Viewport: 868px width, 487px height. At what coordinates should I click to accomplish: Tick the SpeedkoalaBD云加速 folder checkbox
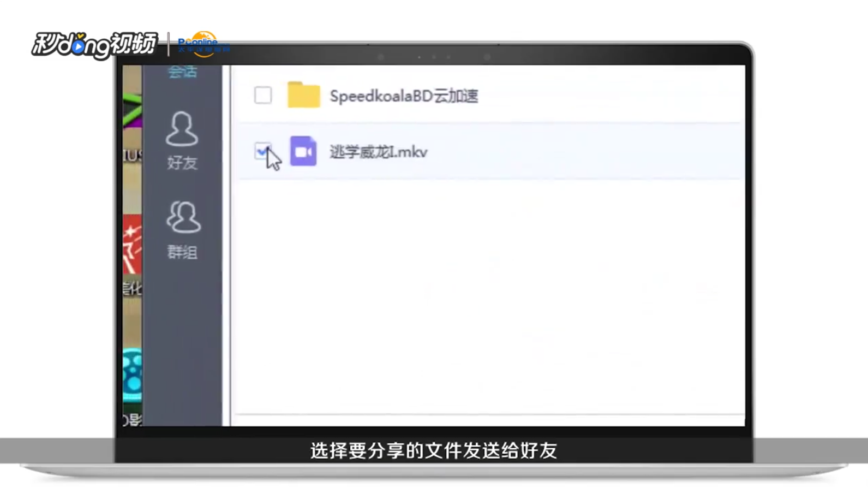tap(263, 95)
